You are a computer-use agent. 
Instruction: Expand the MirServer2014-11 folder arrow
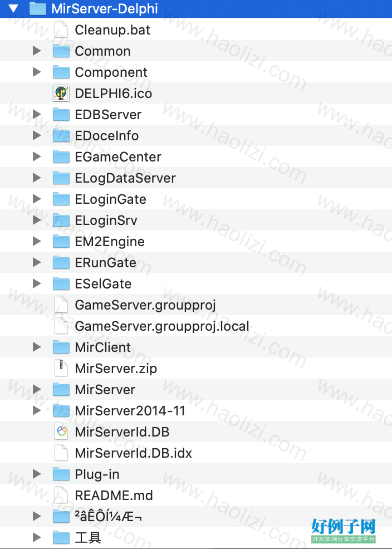(37, 410)
